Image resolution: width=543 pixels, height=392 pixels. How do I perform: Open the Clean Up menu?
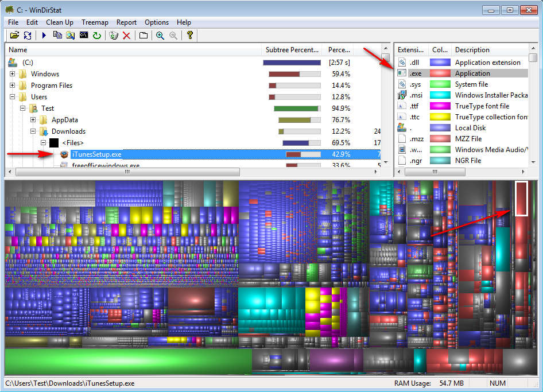click(60, 22)
